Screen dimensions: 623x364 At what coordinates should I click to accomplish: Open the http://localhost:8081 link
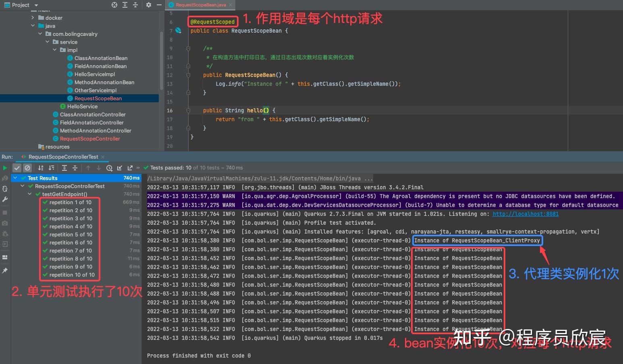pyautogui.click(x=525, y=214)
